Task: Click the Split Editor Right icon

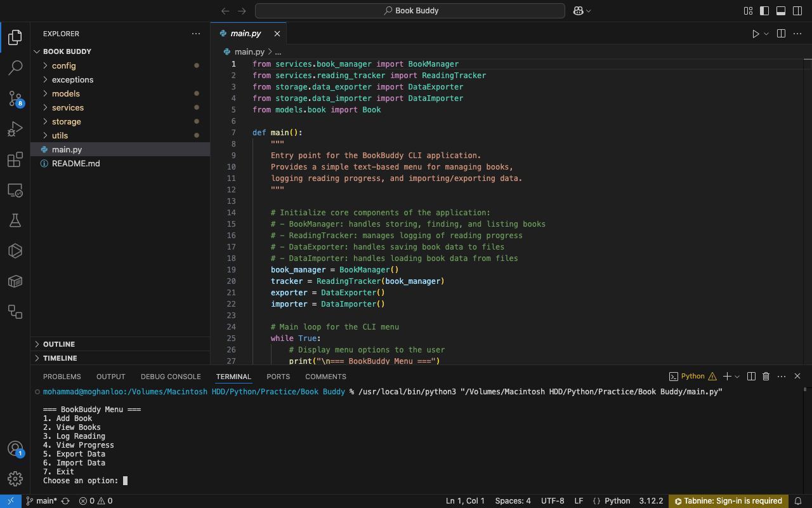Action: pyautogui.click(x=781, y=34)
